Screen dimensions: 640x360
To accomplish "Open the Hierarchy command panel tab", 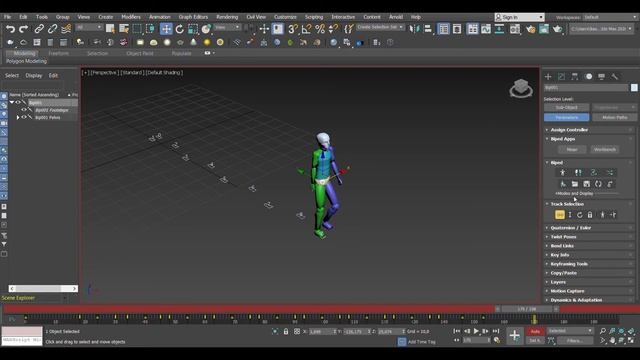I will click(575, 76).
